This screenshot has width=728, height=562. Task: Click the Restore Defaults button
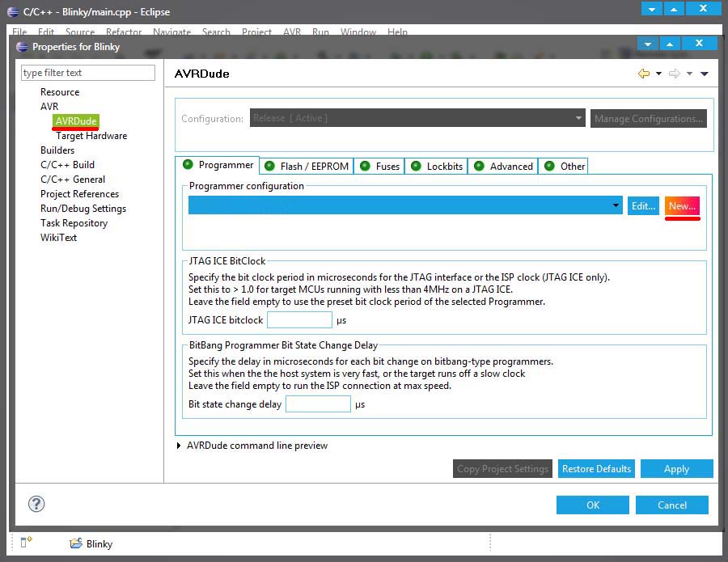[x=596, y=469]
